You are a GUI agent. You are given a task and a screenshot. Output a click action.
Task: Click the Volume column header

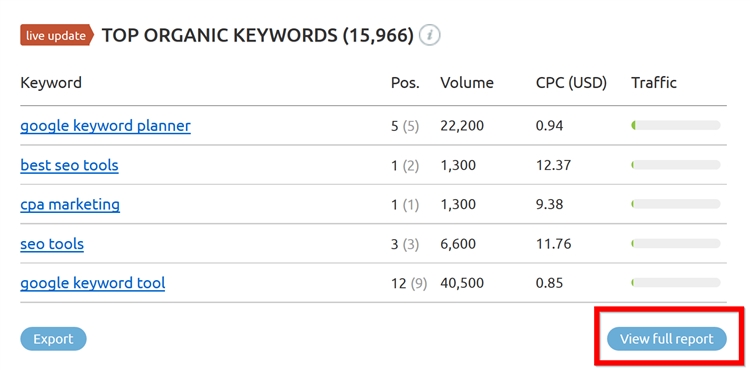pos(467,83)
